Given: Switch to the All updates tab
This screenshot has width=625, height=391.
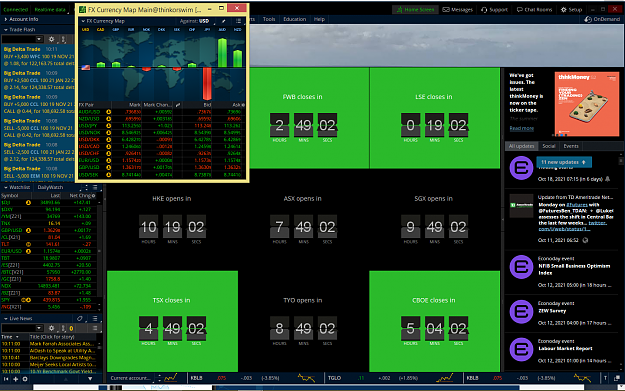Looking at the screenshot, I should pos(521,146).
